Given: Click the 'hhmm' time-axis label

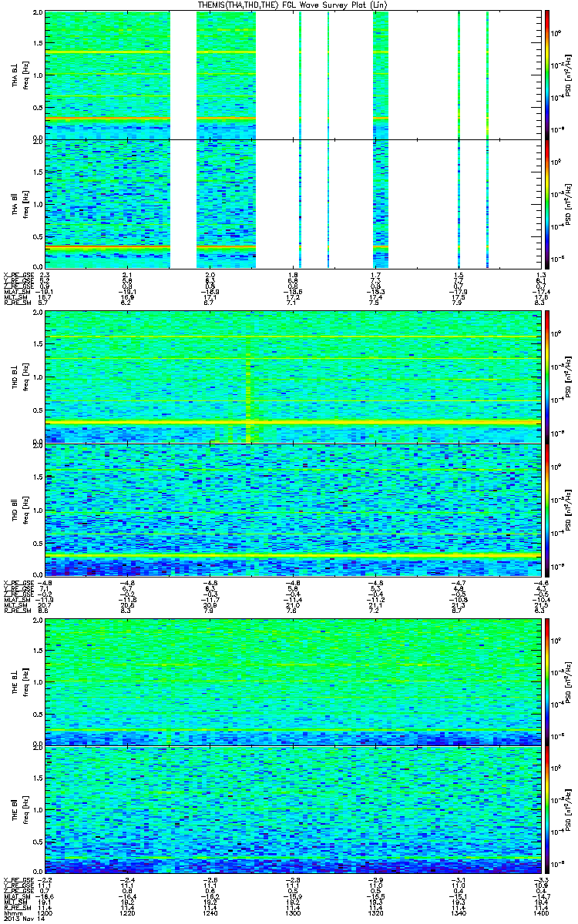Looking at the screenshot, I should pos(12,913).
